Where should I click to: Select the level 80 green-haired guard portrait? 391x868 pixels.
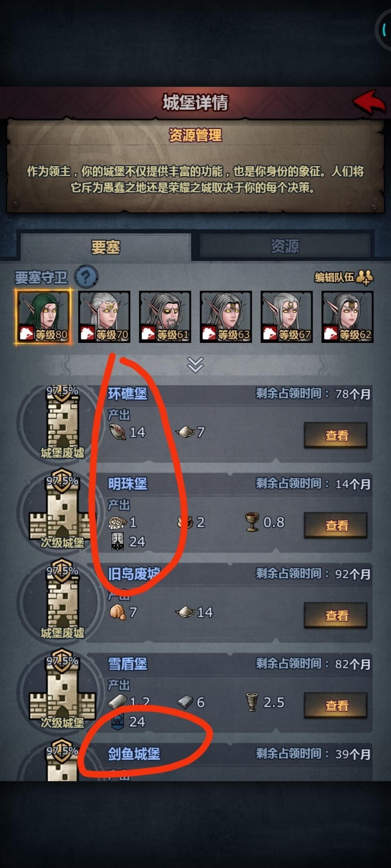tap(43, 316)
